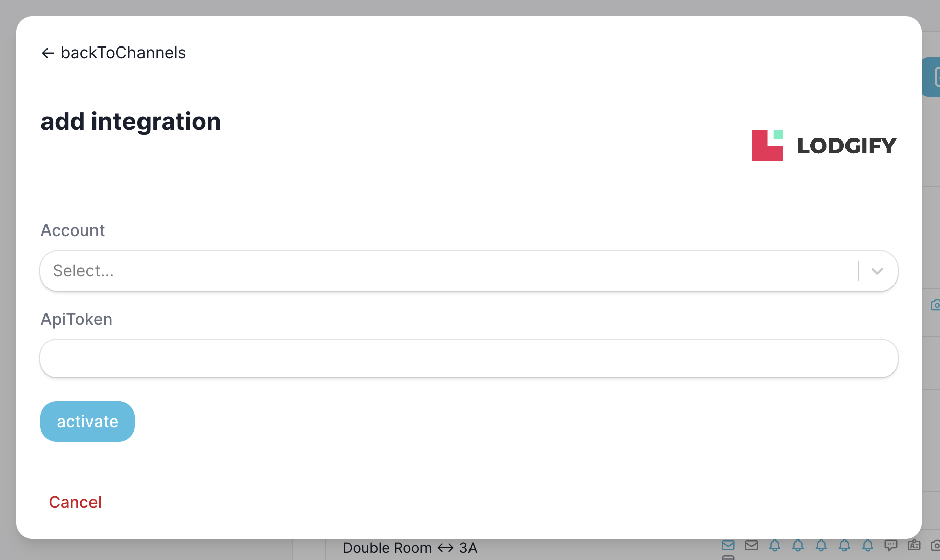Screen dimensions: 940x560
Task: Click the Lodgify logo
Action: 823,145
